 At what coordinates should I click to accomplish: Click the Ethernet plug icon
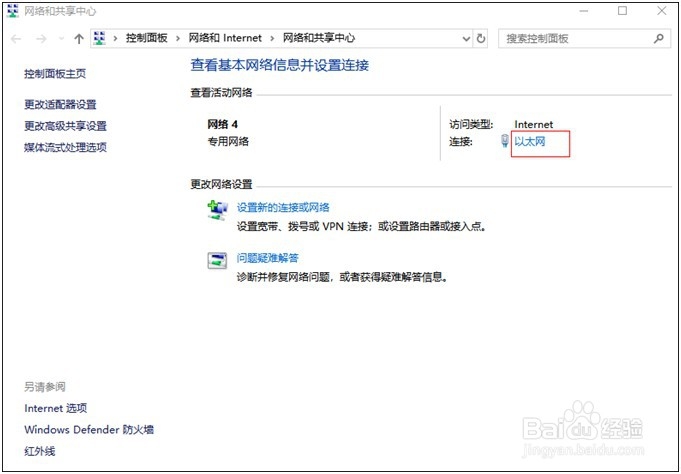coord(505,141)
